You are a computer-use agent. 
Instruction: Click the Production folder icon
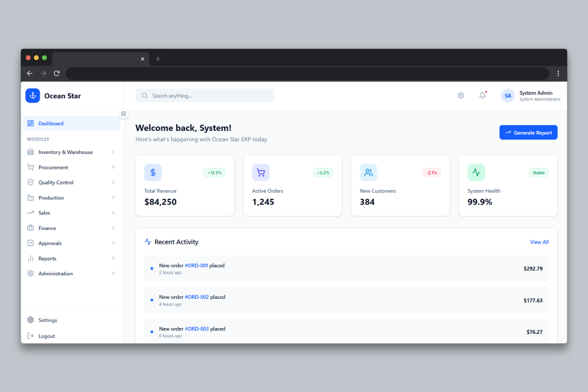pyautogui.click(x=31, y=198)
